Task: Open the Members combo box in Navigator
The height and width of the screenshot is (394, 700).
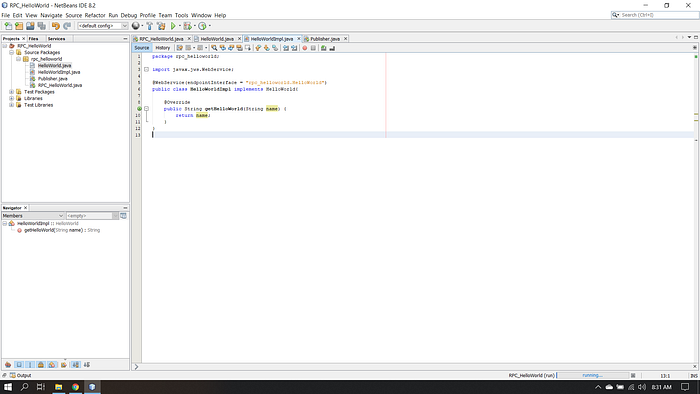Action: [33, 216]
